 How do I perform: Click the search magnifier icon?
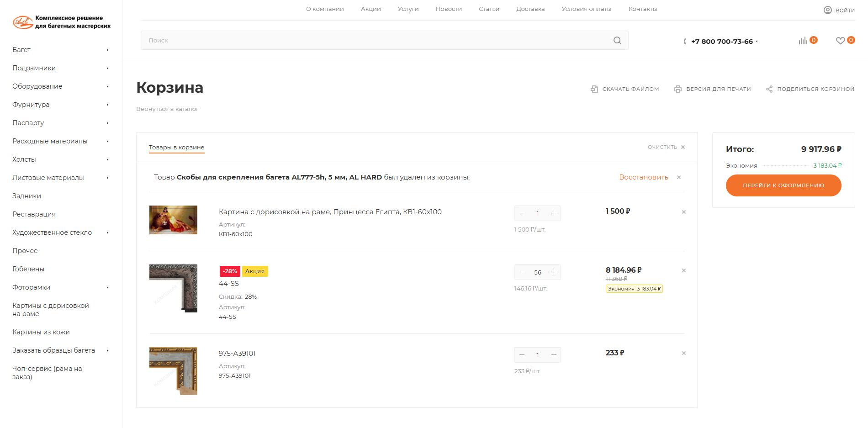617,40
